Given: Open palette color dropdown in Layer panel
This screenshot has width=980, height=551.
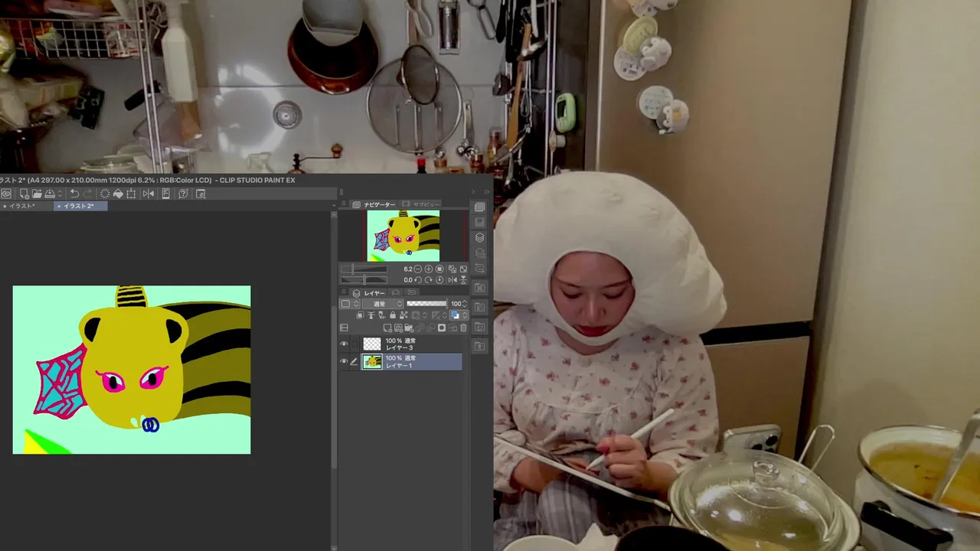Looking at the screenshot, I should (350, 304).
